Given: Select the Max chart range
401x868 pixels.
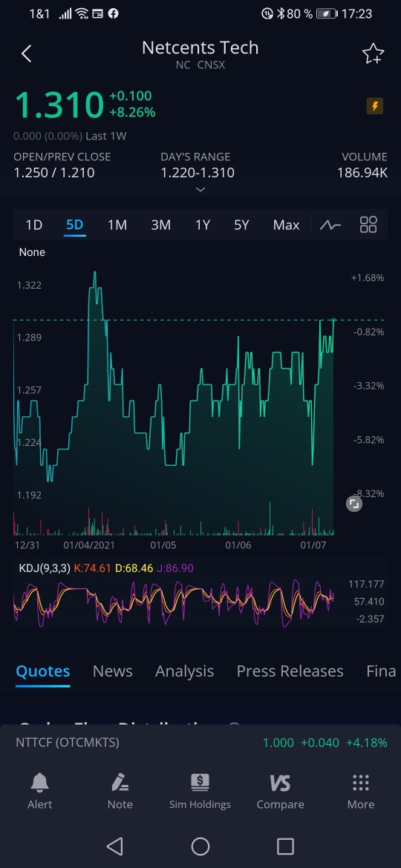Looking at the screenshot, I should tap(286, 225).
